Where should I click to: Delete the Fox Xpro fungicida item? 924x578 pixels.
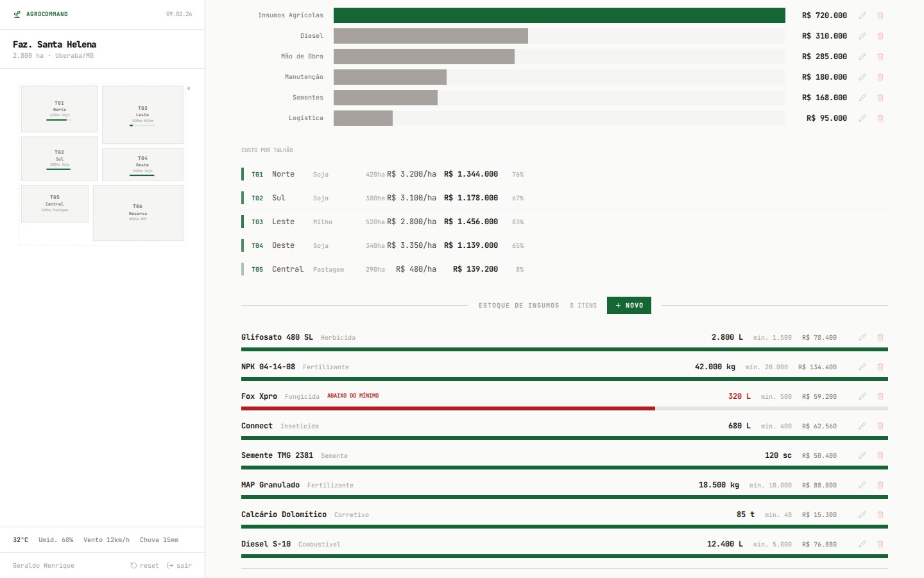tap(880, 396)
